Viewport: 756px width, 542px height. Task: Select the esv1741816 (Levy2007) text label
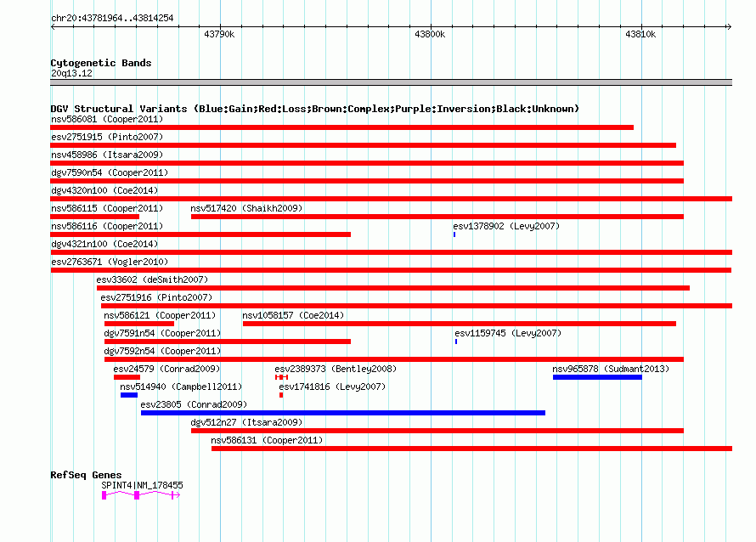[332, 387]
